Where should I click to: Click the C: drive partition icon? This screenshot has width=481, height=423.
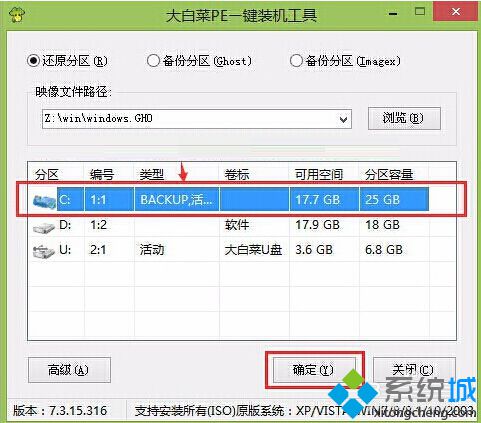(x=44, y=201)
